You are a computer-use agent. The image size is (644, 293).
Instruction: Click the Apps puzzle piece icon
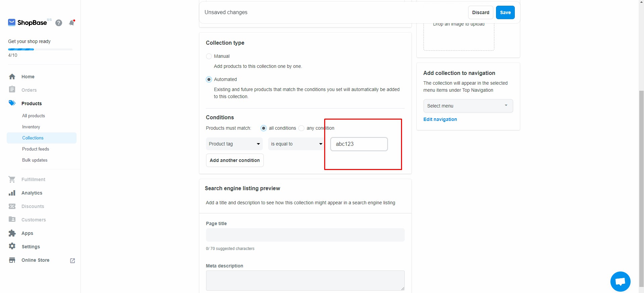[12, 233]
